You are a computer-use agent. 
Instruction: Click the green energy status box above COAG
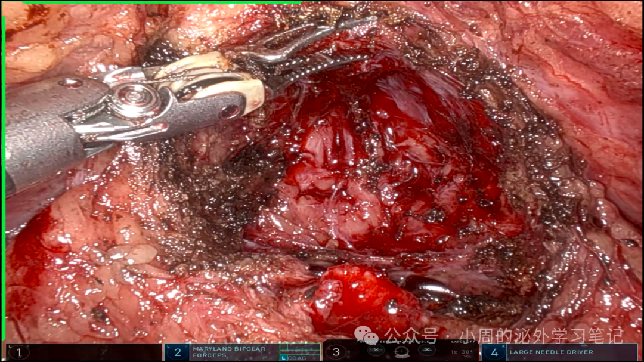[x=300, y=349]
